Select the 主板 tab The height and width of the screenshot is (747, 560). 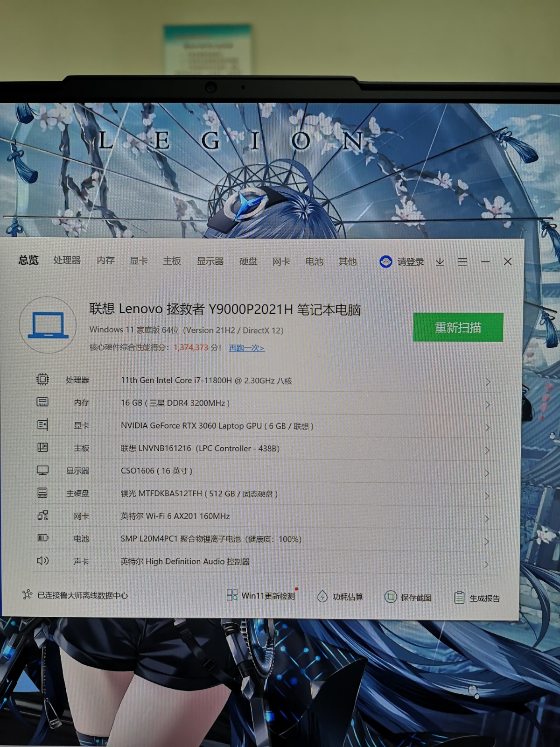[x=172, y=261]
